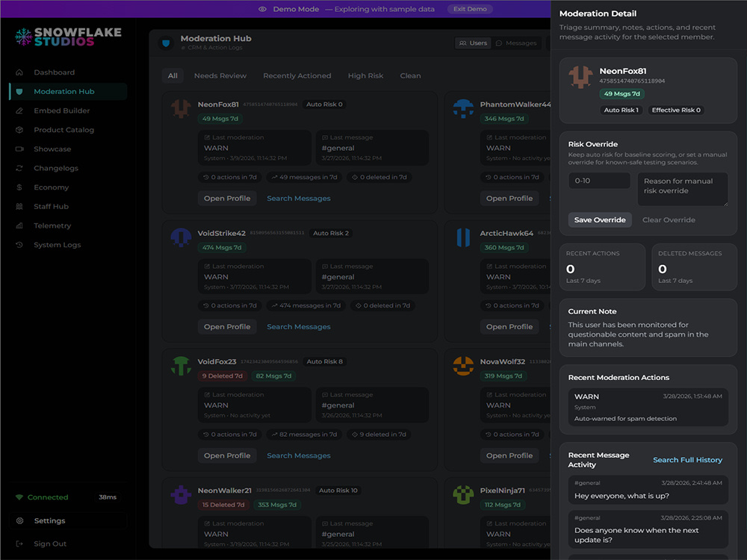Click the Changelogs refresh icon
Viewport: 747px width, 560px height.
coord(19,168)
